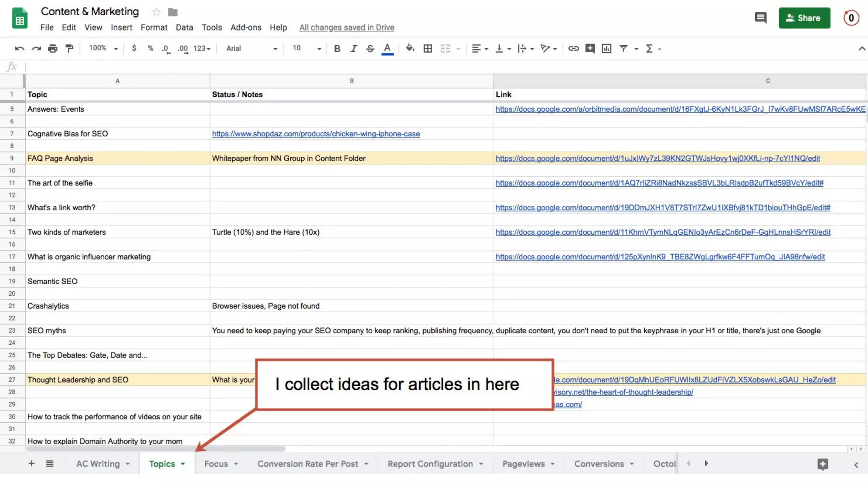Click the text color underlined A swatch
868x488 pixels.
pyautogui.click(x=387, y=48)
